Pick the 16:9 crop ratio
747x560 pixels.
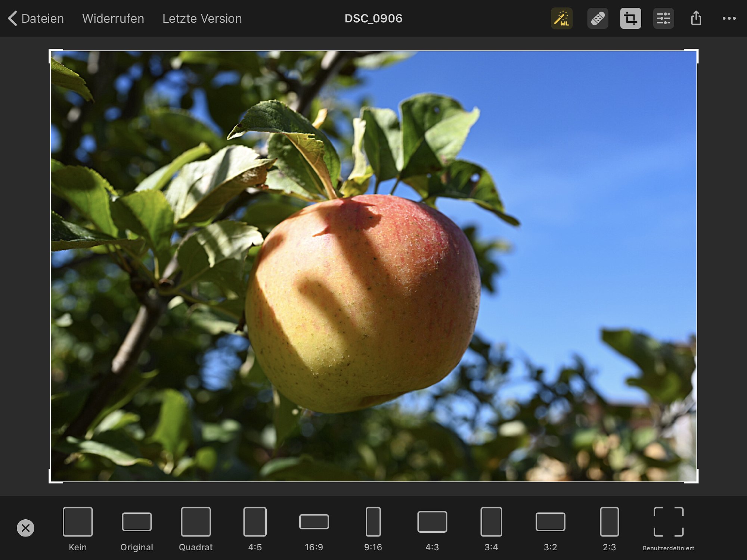tap(314, 528)
